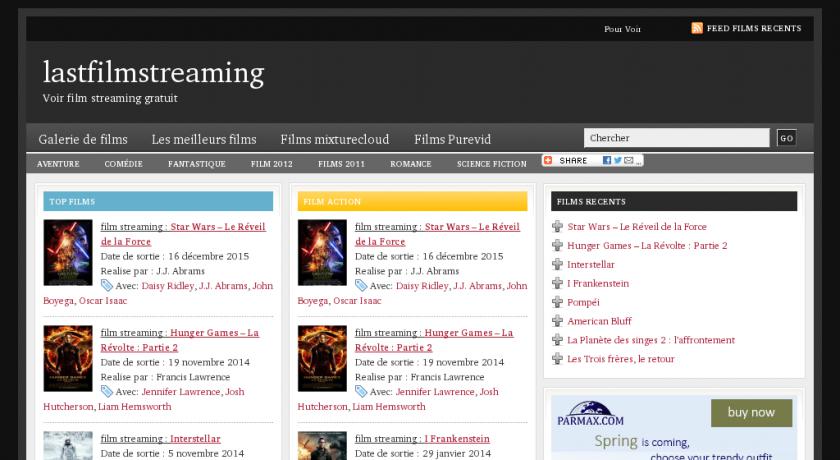Click the orange Share plus icon

(x=548, y=160)
